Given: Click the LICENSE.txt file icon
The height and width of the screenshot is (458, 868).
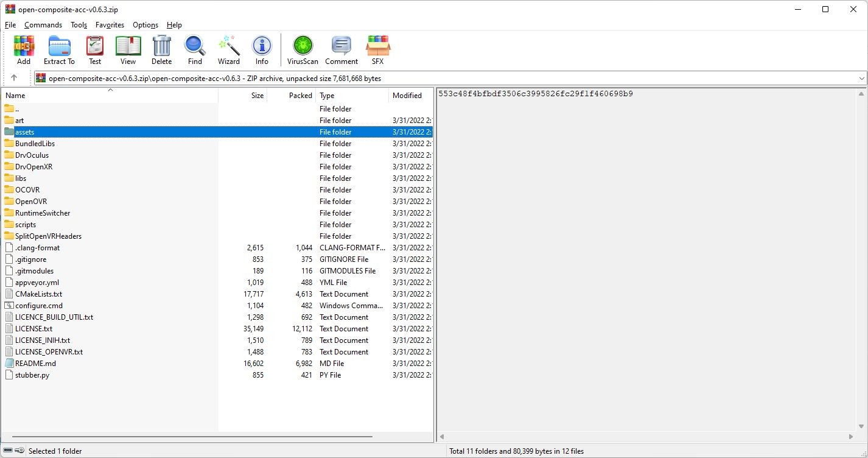Looking at the screenshot, I should pyautogui.click(x=9, y=329).
